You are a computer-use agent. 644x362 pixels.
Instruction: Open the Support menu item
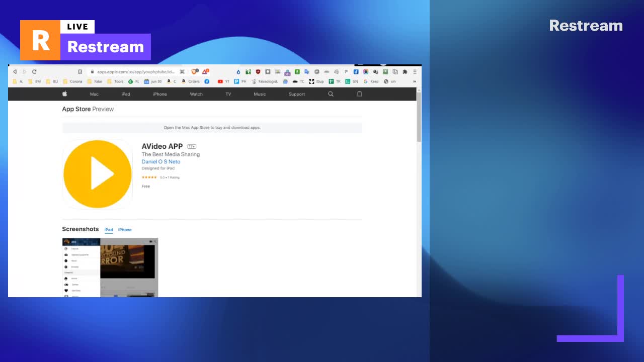[296, 94]
